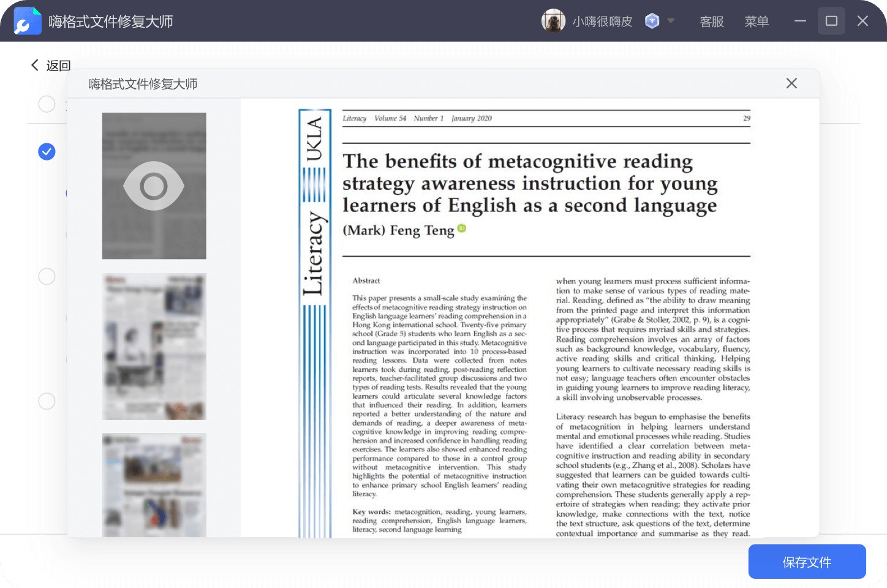The width and height of the screenshot is (887, 588).
Task: Select the third page thumbnail at bottom
Action: 154,484
